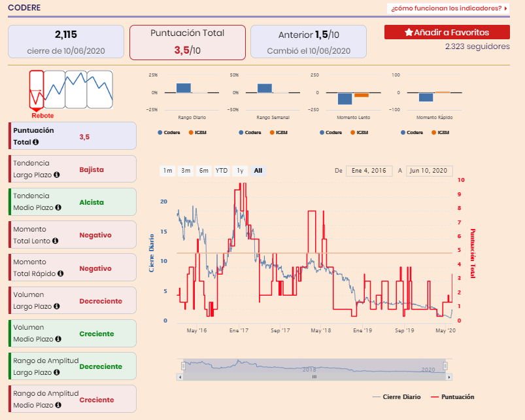
Task: Click the De date field Ene 4, 2016
Action: coord(369,171)
